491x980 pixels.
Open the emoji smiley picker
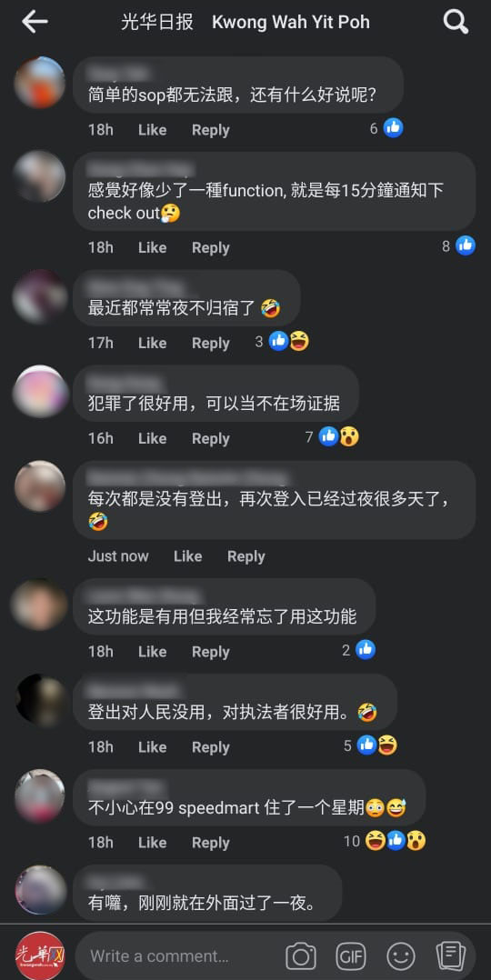point(401,956)
